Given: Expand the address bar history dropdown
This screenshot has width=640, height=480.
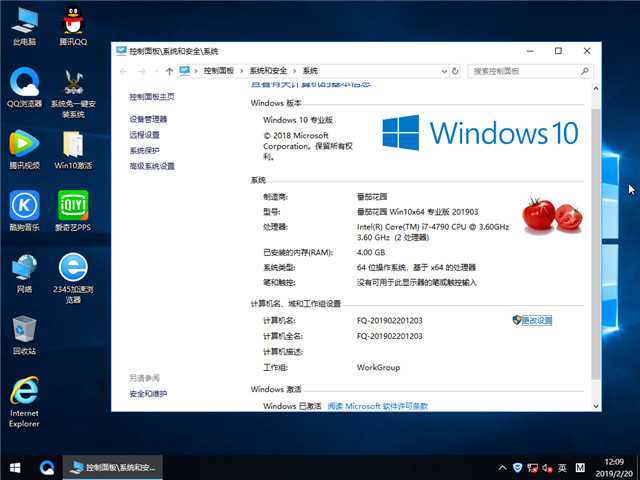Looking at the screenshot, I should (443, 71).
